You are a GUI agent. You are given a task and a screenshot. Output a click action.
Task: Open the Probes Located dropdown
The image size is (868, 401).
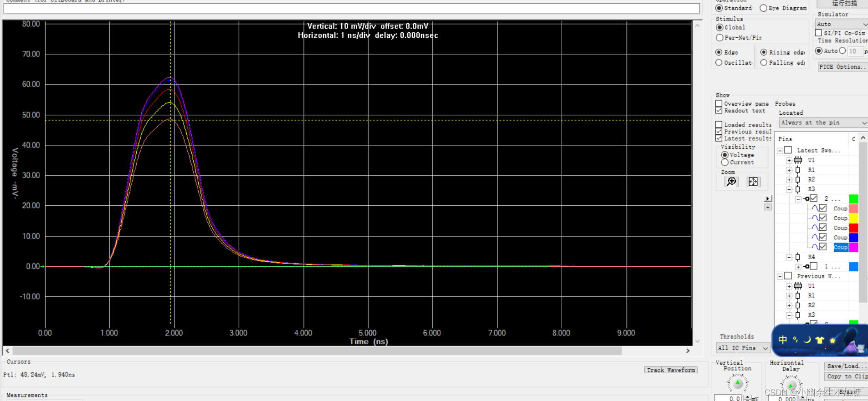823,122
